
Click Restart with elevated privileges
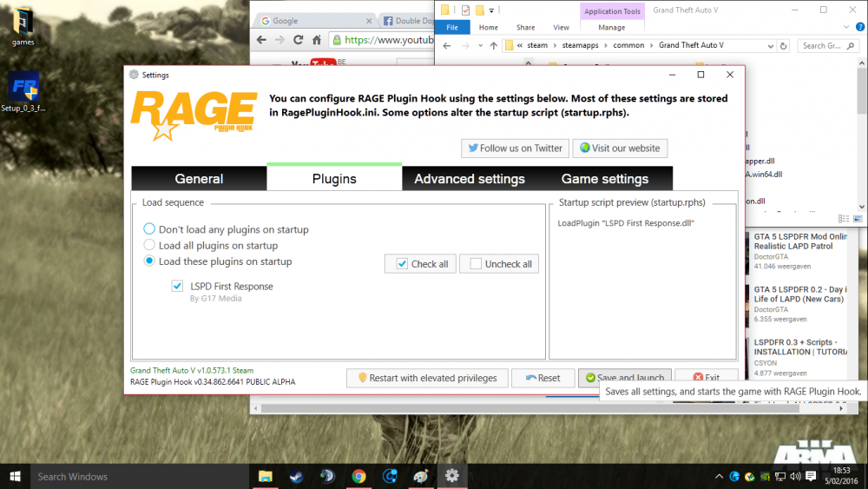pos(427,378)
